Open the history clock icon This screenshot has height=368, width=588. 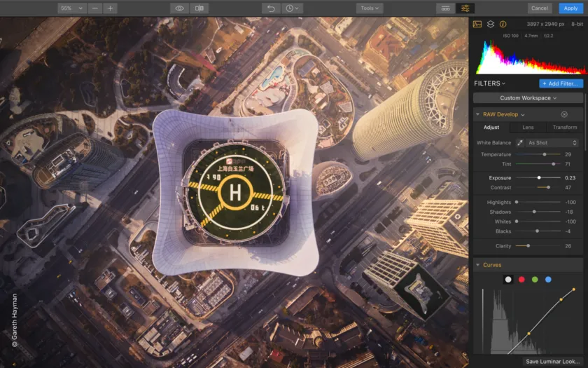[291, 8]
